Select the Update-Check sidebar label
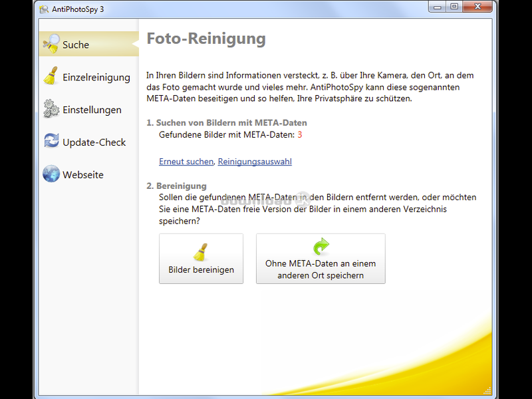The image size is (532, 399). [x=94, y=142]
